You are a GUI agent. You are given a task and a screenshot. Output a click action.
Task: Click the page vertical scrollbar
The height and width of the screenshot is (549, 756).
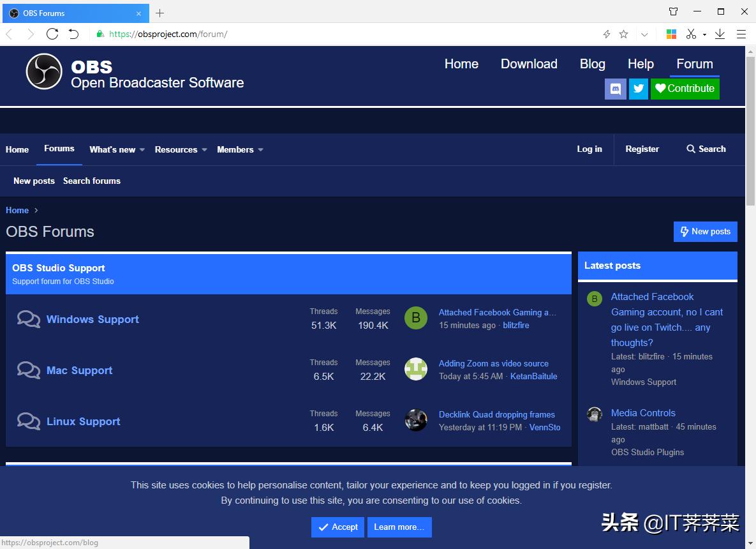[751, 130]
